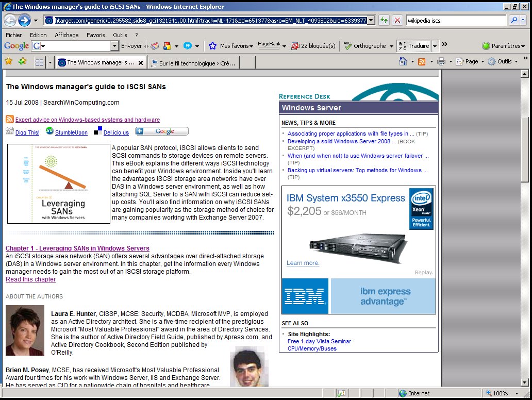This screenshot has width=532, height=400.
Task: Run the search with the magnifier icon
Action: point(514,20)
